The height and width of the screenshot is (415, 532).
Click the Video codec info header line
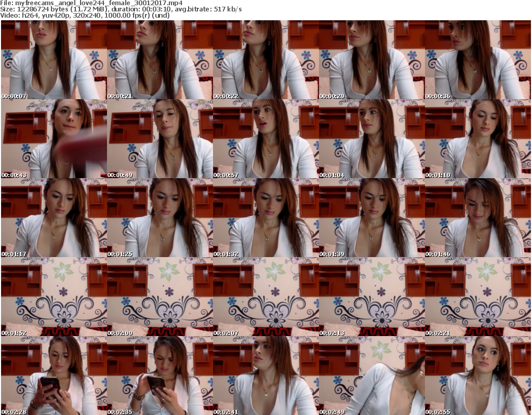point(85,15)
